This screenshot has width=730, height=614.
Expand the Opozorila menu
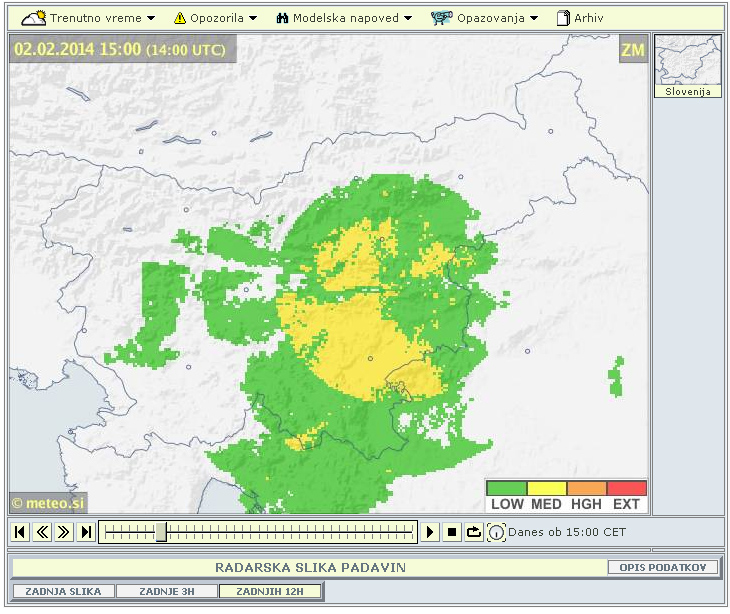(x=215, y=18)
